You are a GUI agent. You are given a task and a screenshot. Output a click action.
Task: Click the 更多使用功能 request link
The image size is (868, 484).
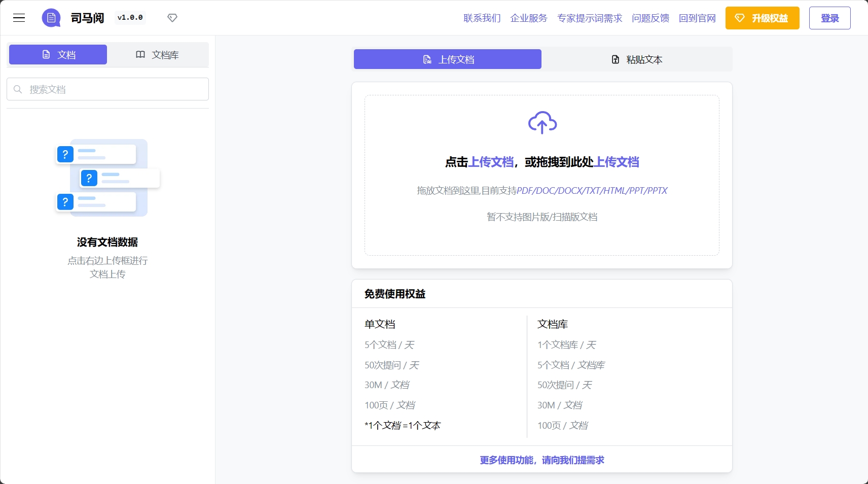pyautogui.click(x=542, y=460)
